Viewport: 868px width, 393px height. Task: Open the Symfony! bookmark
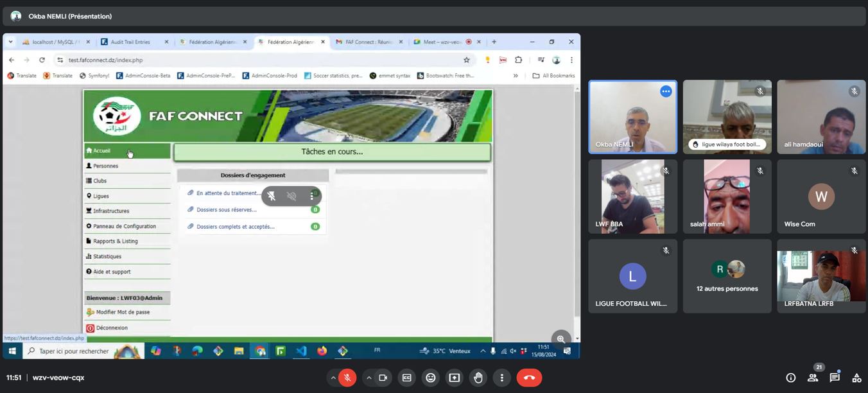click(94, 76)
